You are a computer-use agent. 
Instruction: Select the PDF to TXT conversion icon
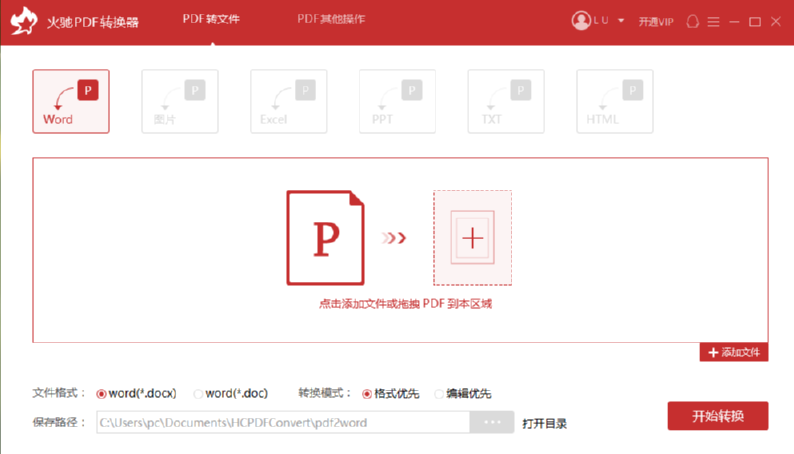[506, 101]
